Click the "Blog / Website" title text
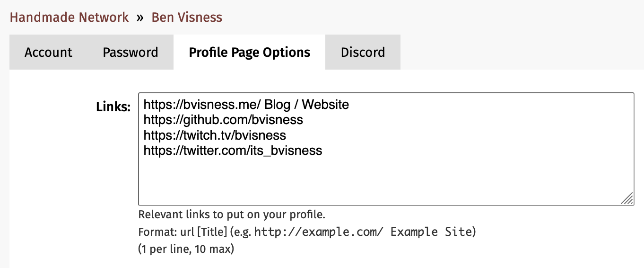The width and height of the screenshot is (644, 268). click(x=306, y=104)
